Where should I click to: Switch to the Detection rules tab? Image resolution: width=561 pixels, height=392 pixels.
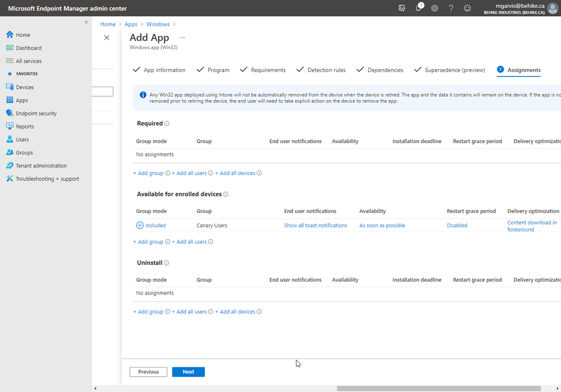(x=327, y=70)
